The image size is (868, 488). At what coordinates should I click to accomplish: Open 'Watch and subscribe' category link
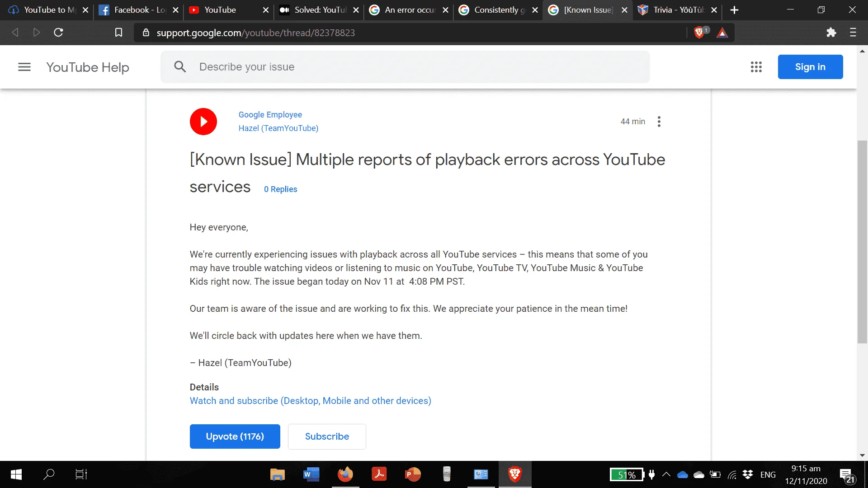[310, 401]
